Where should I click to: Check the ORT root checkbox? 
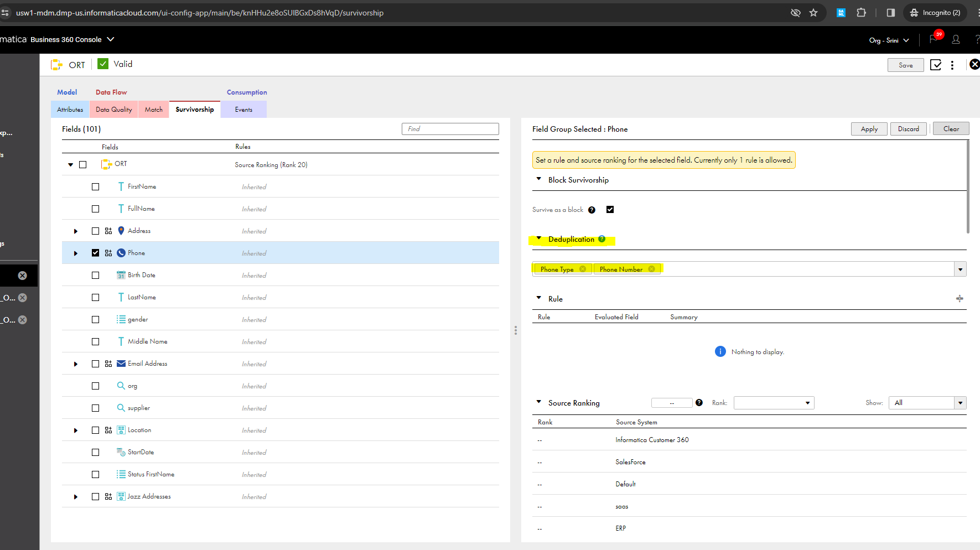click(x=82, y=165)
